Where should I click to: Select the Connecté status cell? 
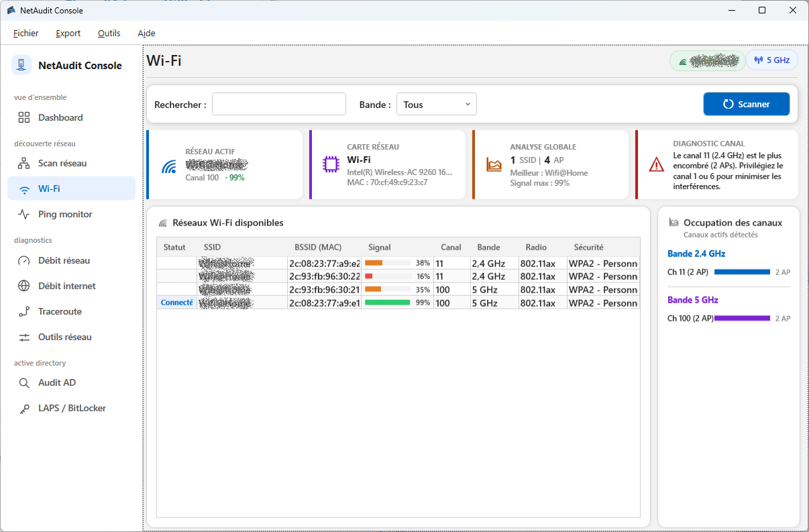click(177, 303)
